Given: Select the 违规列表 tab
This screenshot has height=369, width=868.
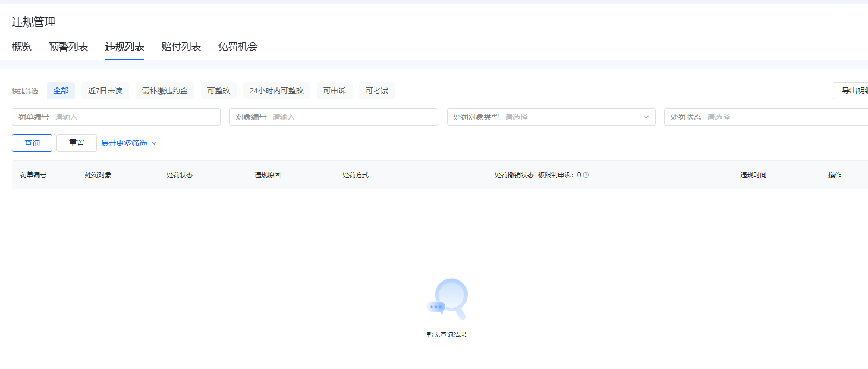Looking at the screenshot, I should (125, 47).
